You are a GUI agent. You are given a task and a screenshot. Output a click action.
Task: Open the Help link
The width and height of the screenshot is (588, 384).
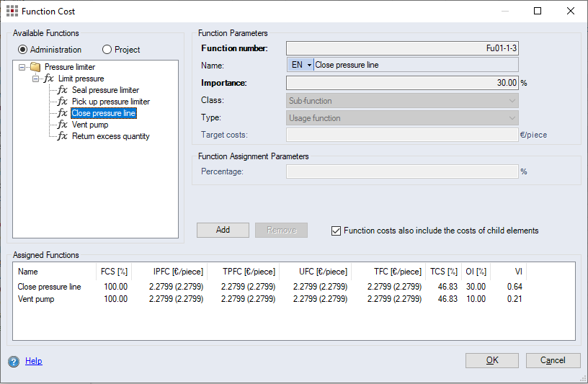[33, 361]
